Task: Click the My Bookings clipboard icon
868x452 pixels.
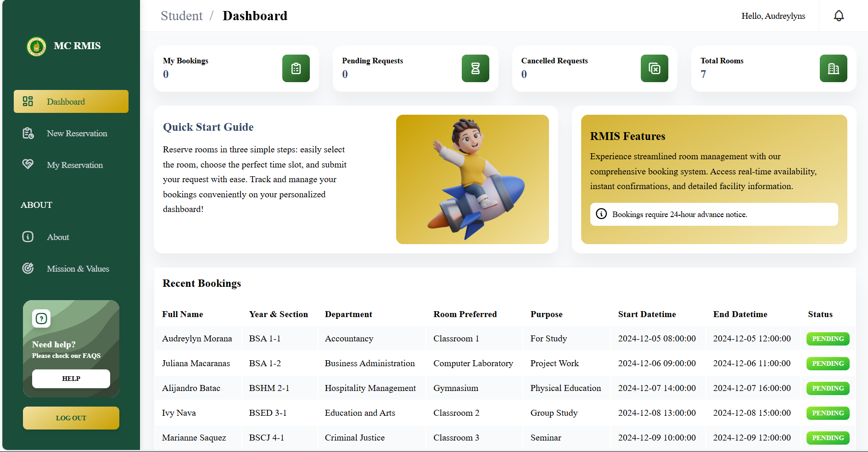Action: [x=296, y=68]
